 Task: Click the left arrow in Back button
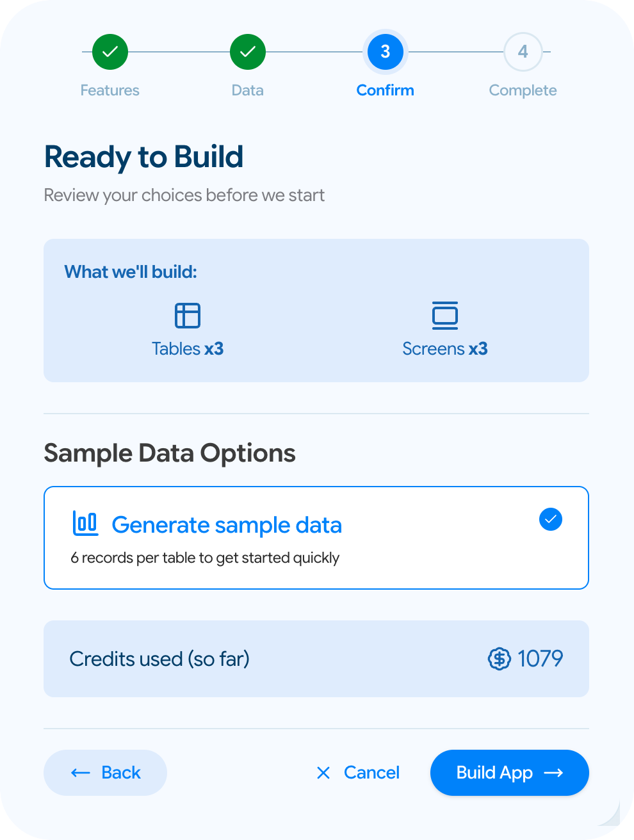81,773
